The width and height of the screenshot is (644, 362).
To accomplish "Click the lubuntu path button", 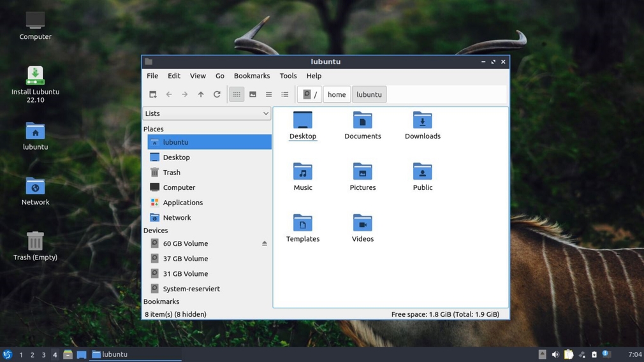I will pyautogui.click(x=369, y=94).
